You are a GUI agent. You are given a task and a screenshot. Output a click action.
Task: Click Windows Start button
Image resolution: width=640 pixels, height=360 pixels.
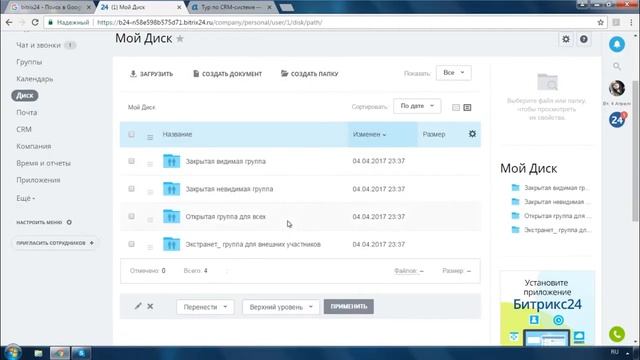click(12, 352)
